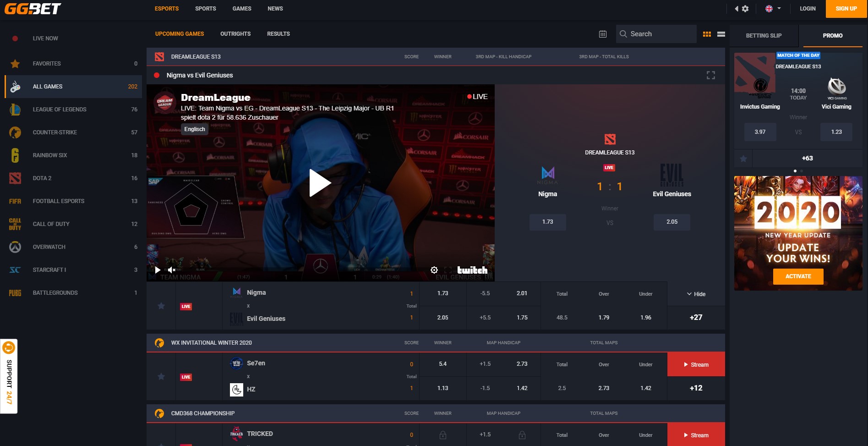Select FIFA Football Esports icon
The image size is (868, 446).
coord(15,201)
